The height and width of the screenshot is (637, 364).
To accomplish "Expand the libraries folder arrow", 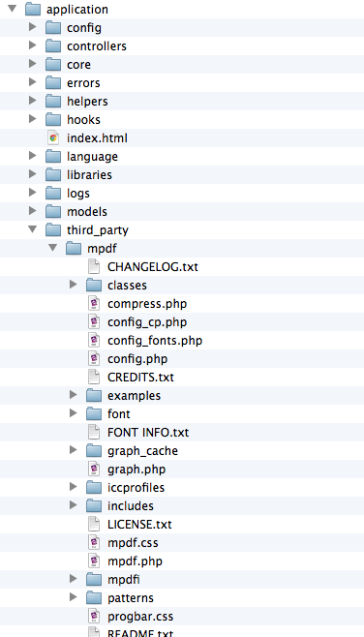I will tap(33, 174).
